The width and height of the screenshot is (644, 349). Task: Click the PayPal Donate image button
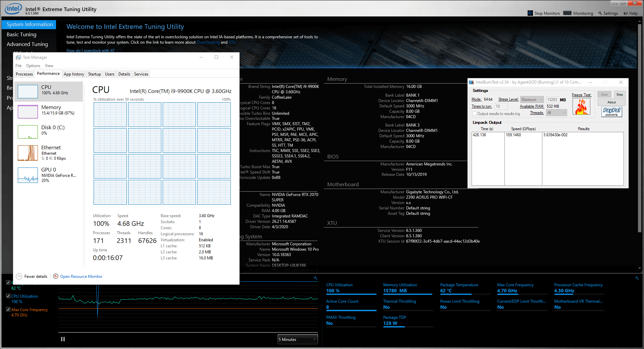coord(611,112)
